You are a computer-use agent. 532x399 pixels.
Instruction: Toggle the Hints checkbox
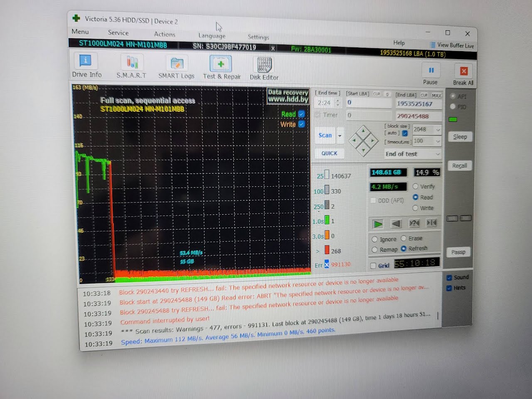[449, 288]
